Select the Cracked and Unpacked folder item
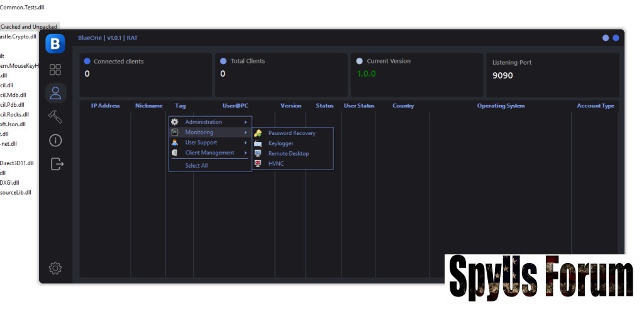The image size is (644, 309). point(29,27)
